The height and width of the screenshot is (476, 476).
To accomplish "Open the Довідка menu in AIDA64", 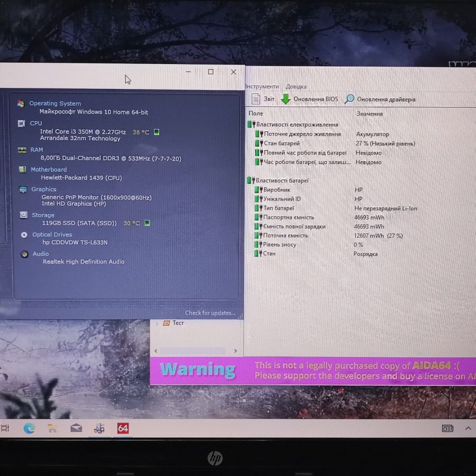I will 296,87.
